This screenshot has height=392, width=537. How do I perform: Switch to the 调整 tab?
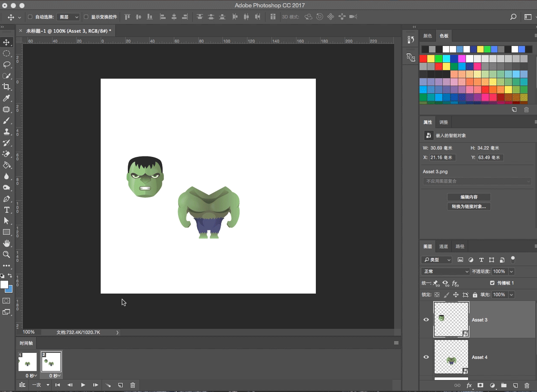click(444, 122)
